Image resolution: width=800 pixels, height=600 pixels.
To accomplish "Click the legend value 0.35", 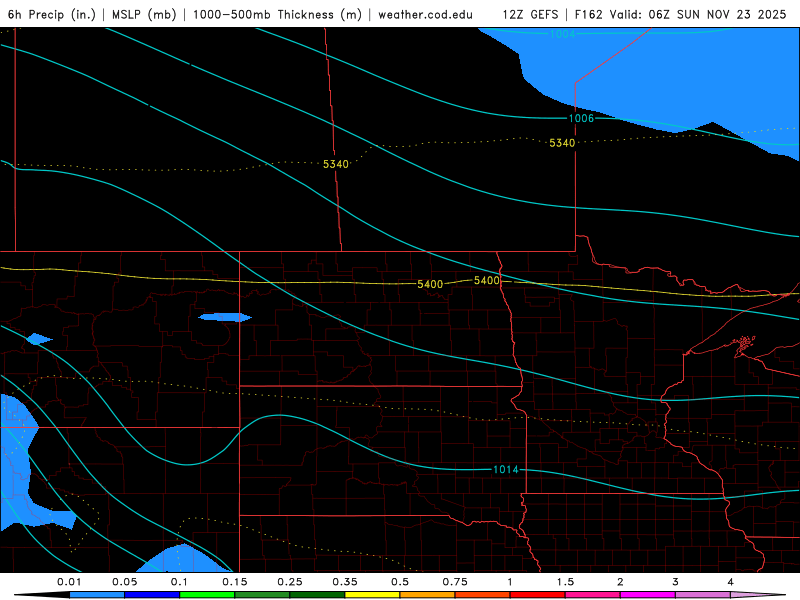I will 345,582.
